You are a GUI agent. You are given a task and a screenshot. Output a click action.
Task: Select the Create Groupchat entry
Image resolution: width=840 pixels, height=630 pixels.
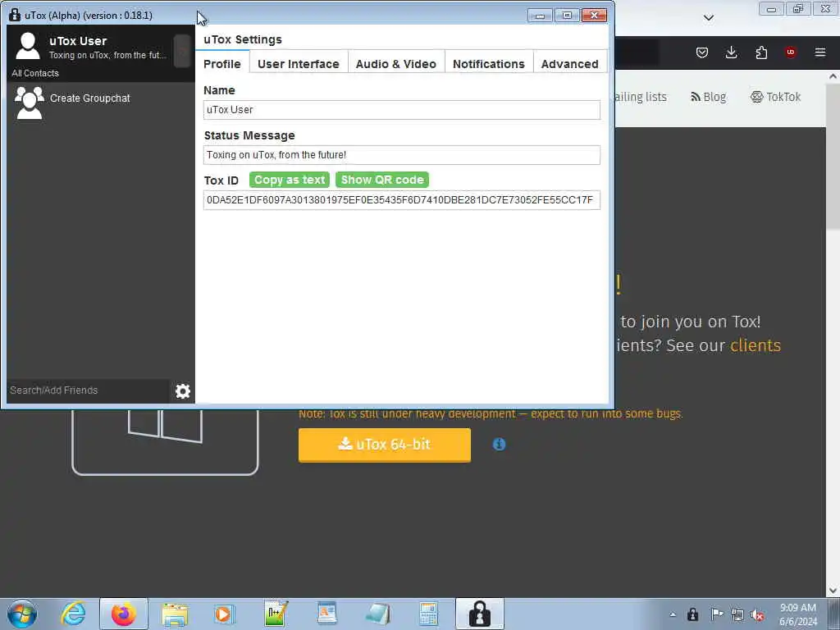coord(101,103)
